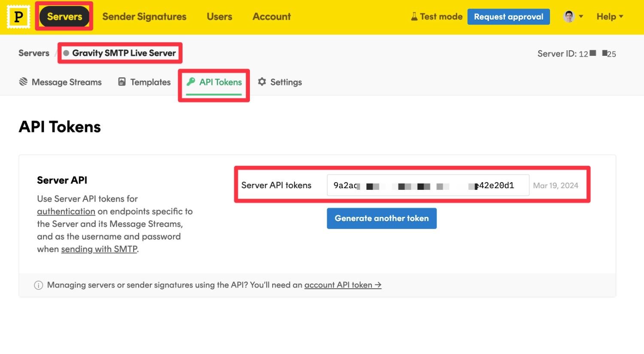
Task: Open the Account section
Action: 272,17
